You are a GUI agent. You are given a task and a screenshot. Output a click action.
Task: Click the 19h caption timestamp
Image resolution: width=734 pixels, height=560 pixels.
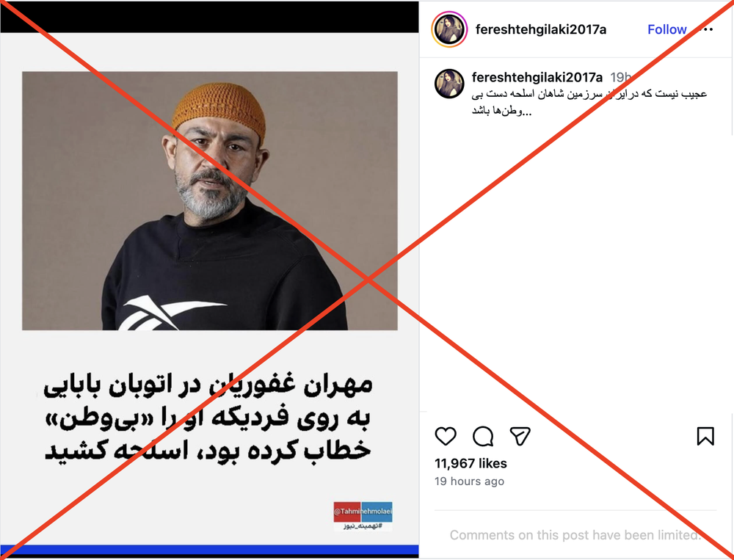tap(621, 77)
